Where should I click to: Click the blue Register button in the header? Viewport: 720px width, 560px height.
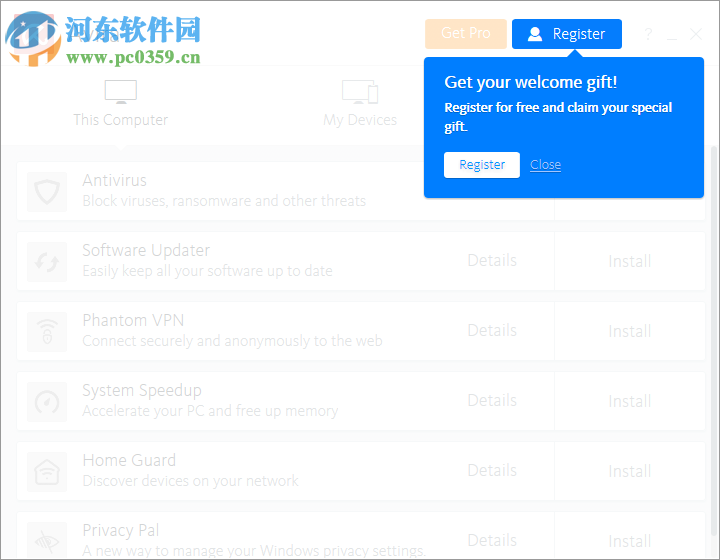[567, 34]
